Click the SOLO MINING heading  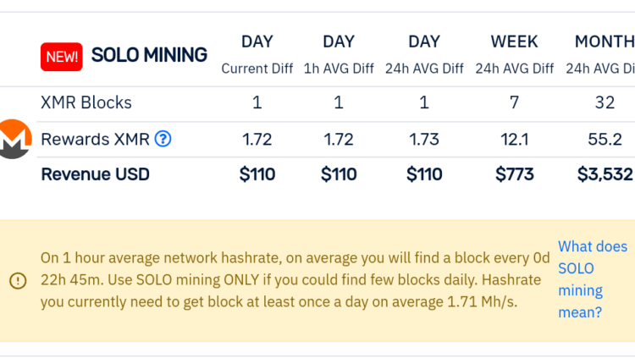pos(149,56)
